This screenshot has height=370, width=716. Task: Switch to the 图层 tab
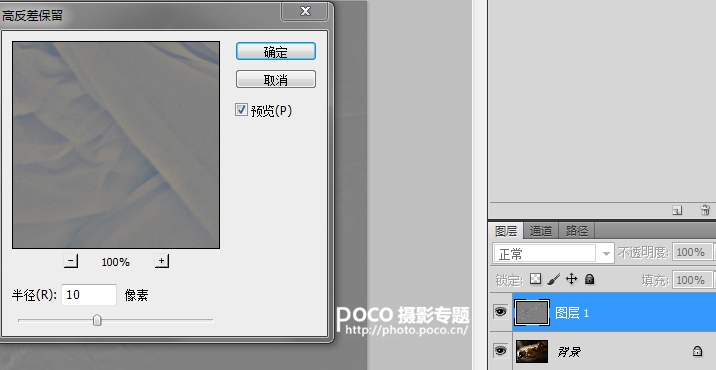click(506, 231)
